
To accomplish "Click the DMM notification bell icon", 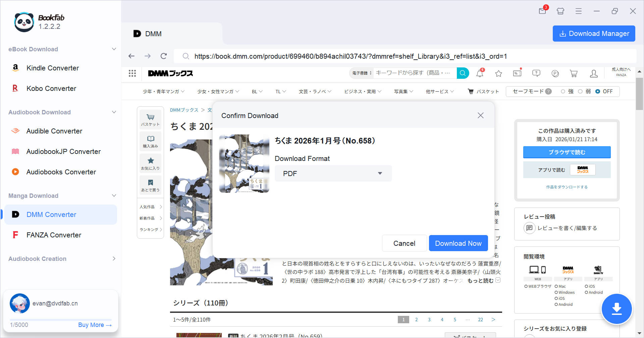I will coord(479,73).
